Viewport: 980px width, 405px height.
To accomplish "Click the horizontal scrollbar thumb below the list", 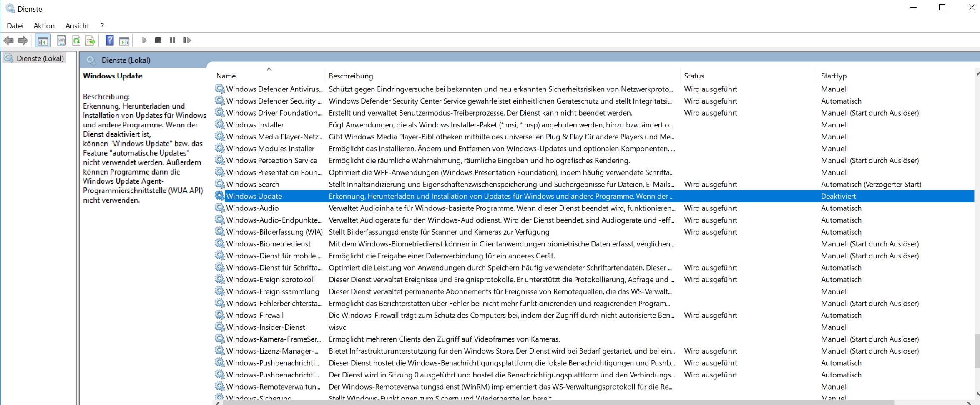I will [x=559, y=402].
